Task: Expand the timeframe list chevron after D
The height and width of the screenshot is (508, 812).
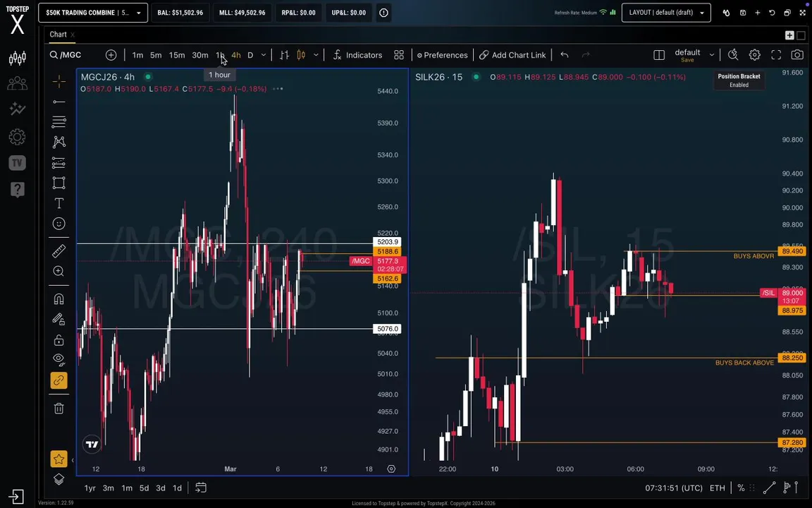Action: coord(264,55)
